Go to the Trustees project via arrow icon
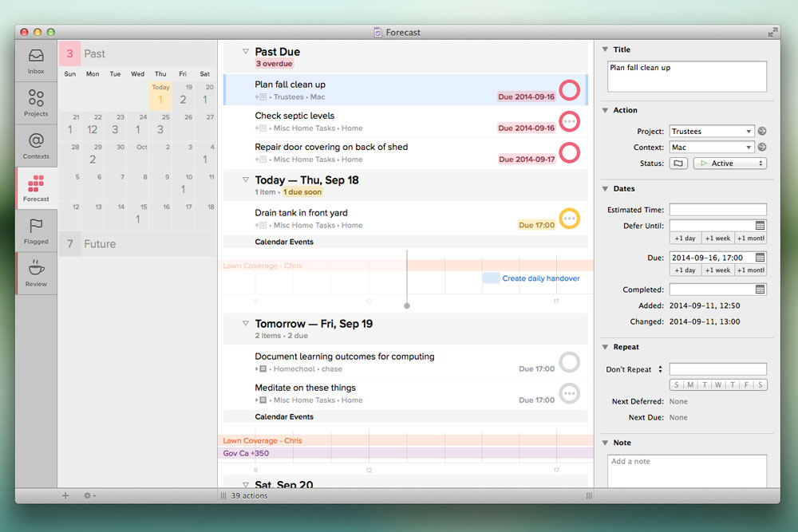This screenshot has height=532, width=798. pyautogui.click(x=762, y=132)
